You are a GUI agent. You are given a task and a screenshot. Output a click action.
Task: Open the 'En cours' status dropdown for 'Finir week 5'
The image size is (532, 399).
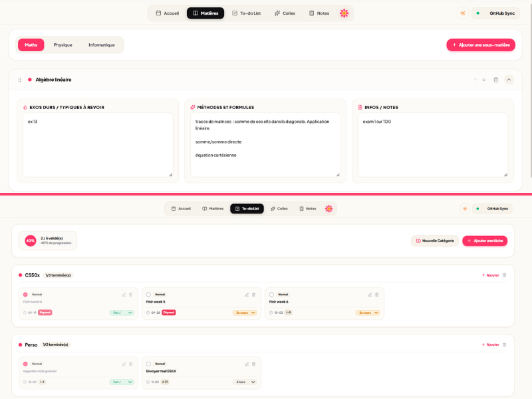(245, 313)
